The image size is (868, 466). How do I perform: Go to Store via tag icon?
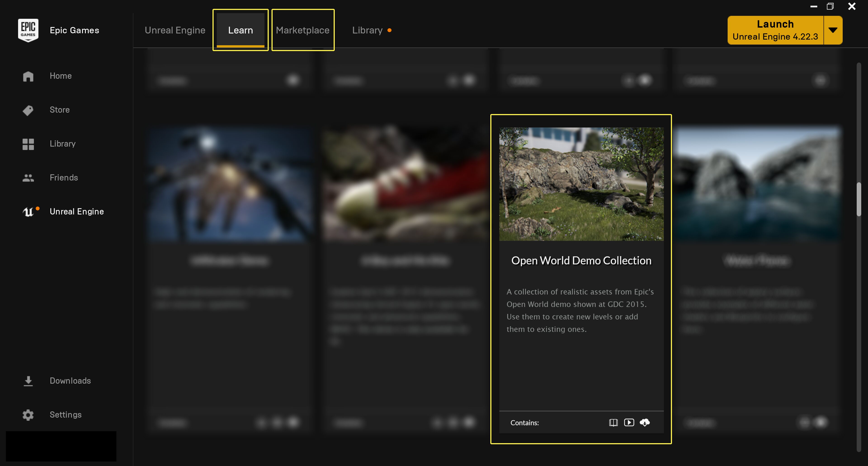28,110
